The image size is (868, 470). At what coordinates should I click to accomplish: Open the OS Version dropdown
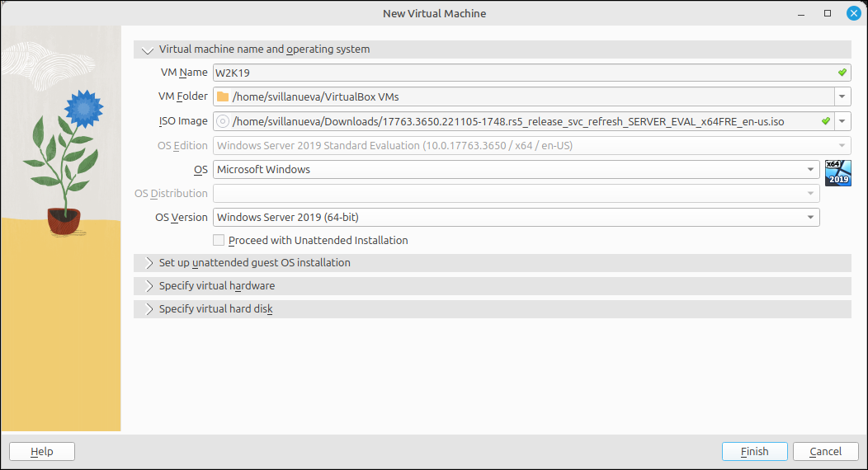click(x=516, y=218)
